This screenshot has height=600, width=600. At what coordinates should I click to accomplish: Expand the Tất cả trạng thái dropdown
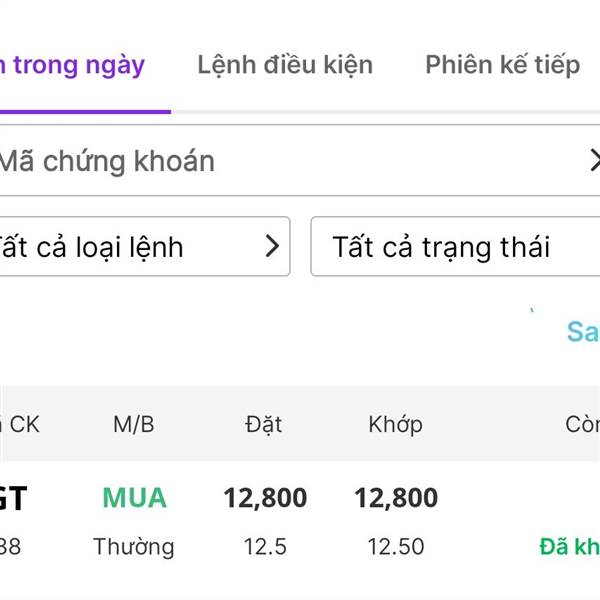click(x=455, y=247)
